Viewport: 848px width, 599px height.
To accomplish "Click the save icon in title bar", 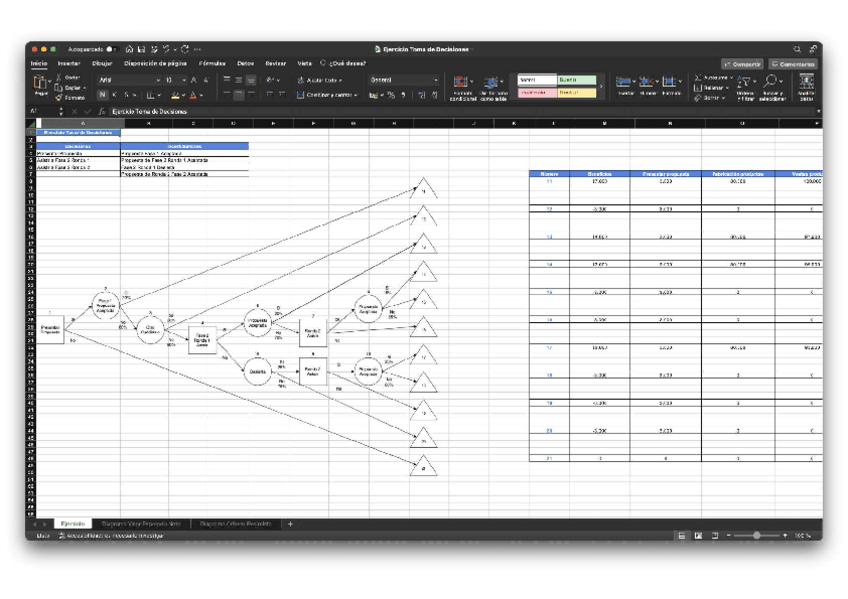I will 142,49.
